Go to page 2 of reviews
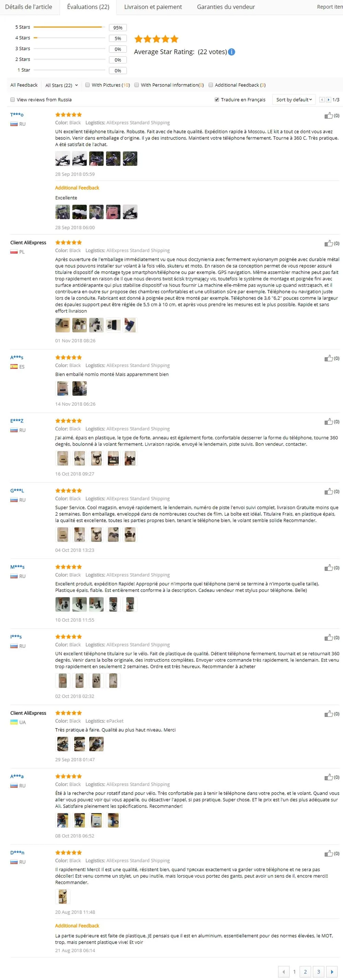The width and height of the screenshot is (343, 980). [305, 971]
